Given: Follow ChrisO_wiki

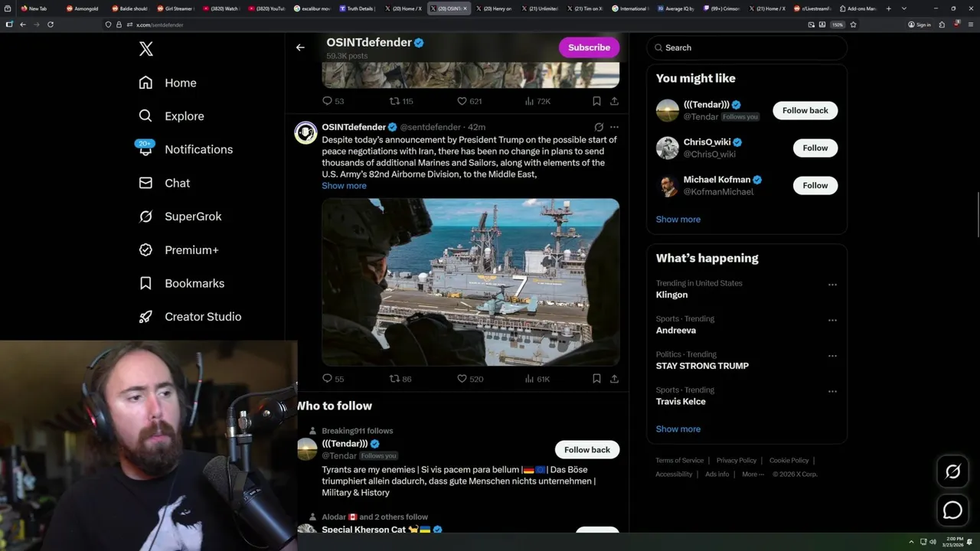Looking at the screenshot, I should (815, 148).
